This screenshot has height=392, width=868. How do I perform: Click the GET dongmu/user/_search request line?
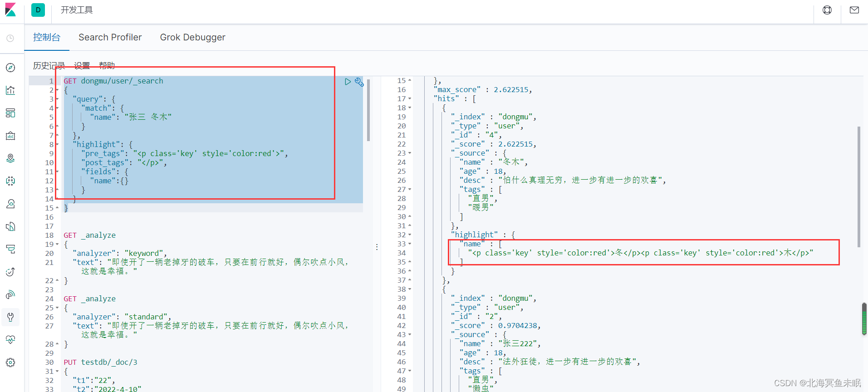[113, 81]
